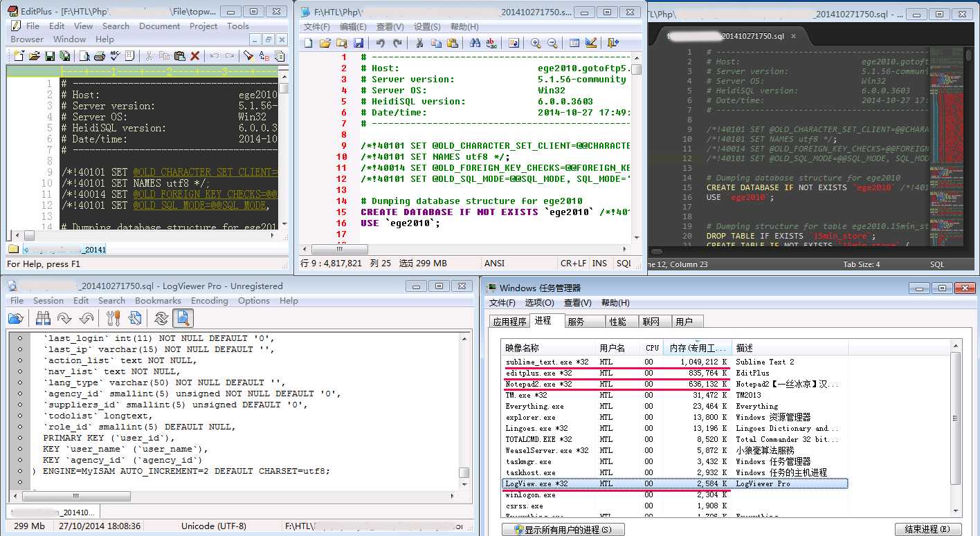Open the 选项(O) menu in Task Manager
The height and width of the screenshot is (536, 980).
coord(540,302)
